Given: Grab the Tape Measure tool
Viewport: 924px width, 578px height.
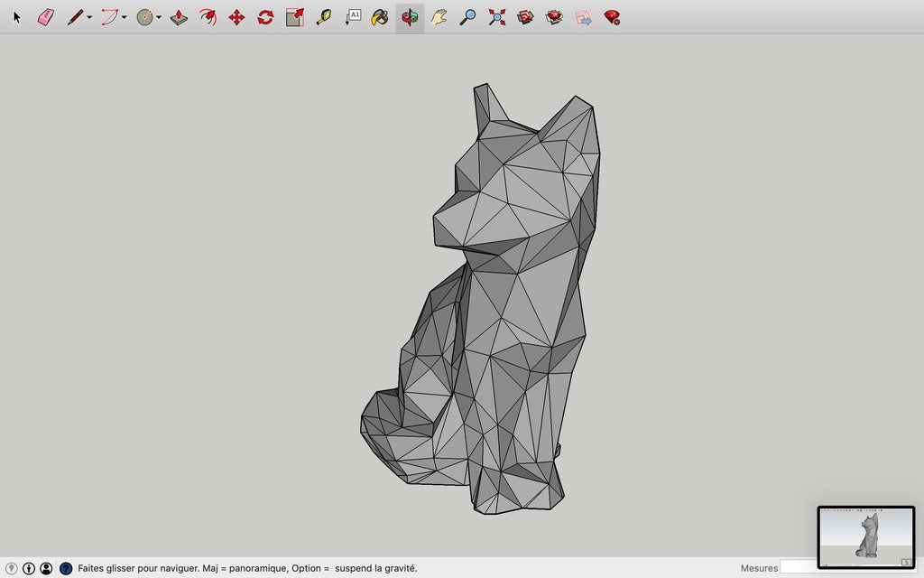Looking at the screenshot, I should coord(322,16).
